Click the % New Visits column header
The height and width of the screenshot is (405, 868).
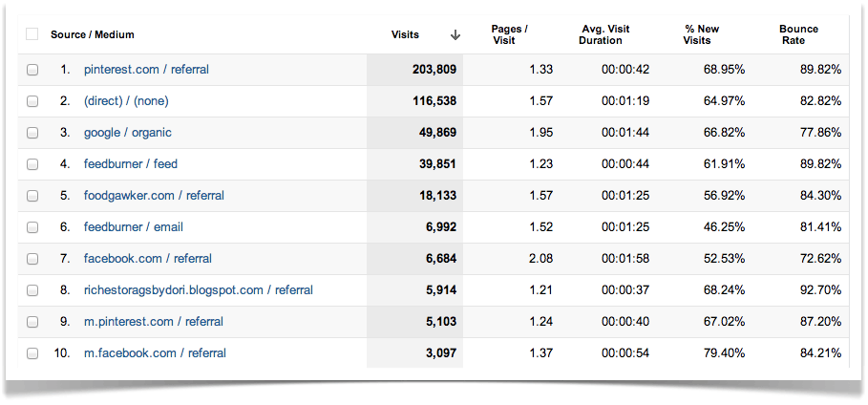[x=700, y=34]
